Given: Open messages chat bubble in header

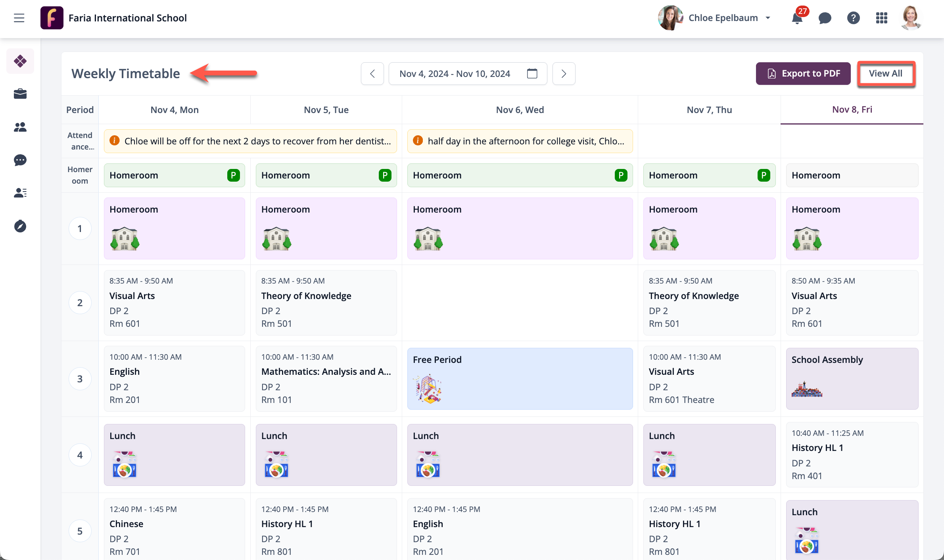Looking at the screenshot, I should [x=825, y=18].
